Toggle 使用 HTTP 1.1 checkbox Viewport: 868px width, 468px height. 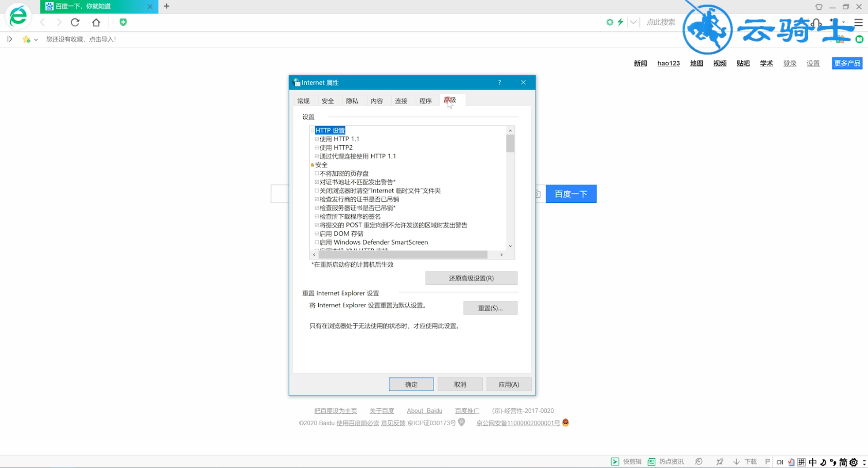317,139
